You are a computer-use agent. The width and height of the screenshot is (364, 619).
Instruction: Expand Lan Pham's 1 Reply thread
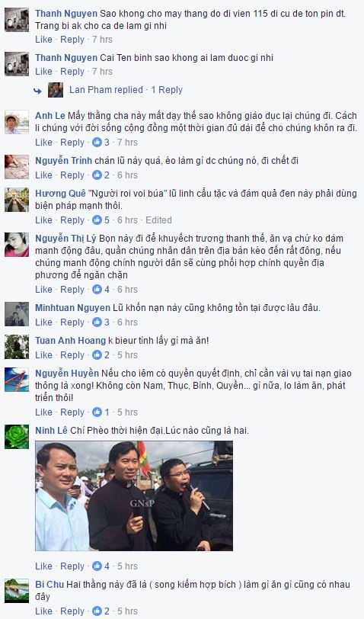coord(167,90)
